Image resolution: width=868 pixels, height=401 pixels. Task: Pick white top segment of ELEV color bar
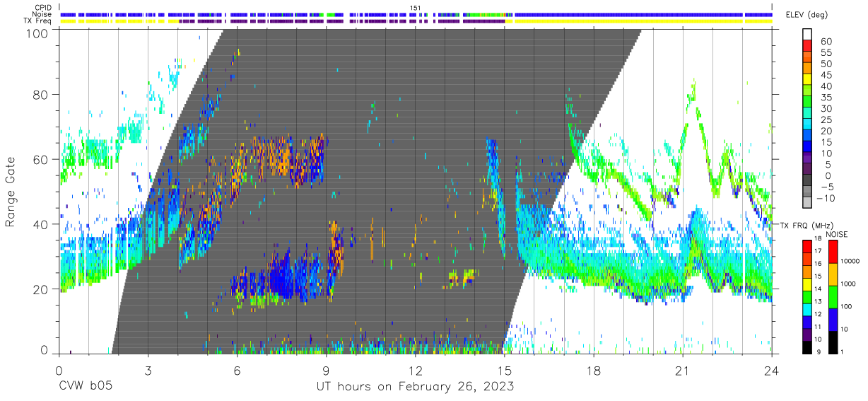pos(807,35)
